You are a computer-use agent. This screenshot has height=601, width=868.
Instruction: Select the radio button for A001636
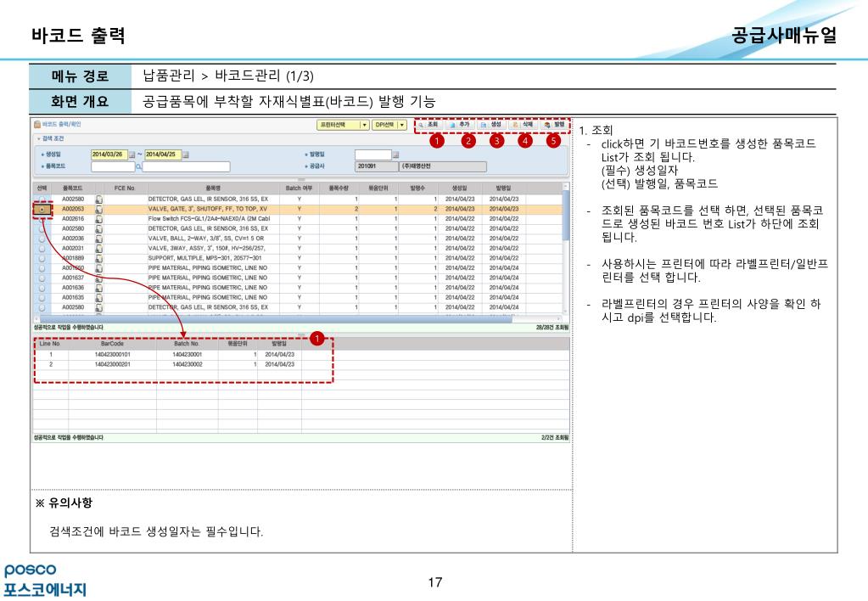[42, 288]
